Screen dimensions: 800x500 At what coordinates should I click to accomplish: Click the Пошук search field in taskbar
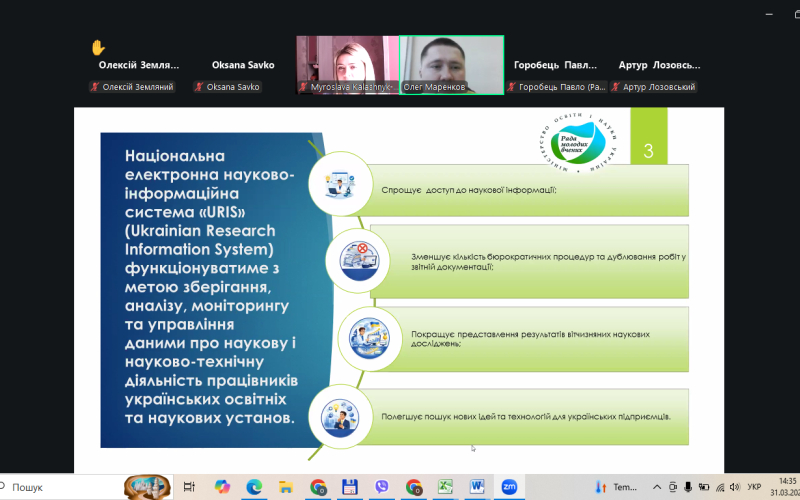tap(61, 487)
